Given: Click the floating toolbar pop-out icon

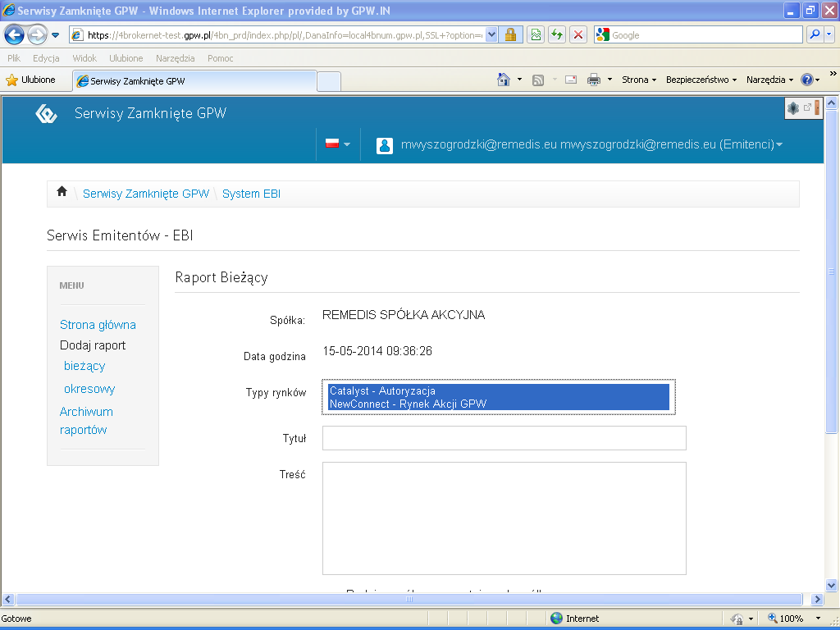Looking at the screenshot, I should (807, 107).
